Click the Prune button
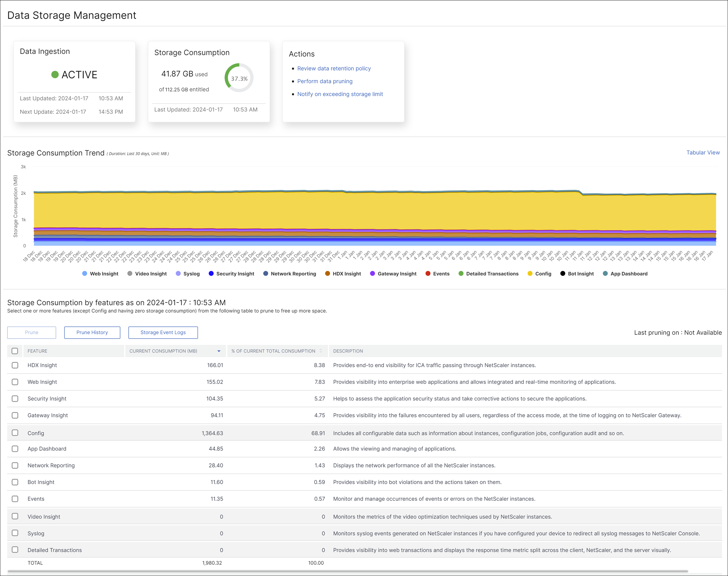Viewport: 728px width, 576px height. coord(32,333)
